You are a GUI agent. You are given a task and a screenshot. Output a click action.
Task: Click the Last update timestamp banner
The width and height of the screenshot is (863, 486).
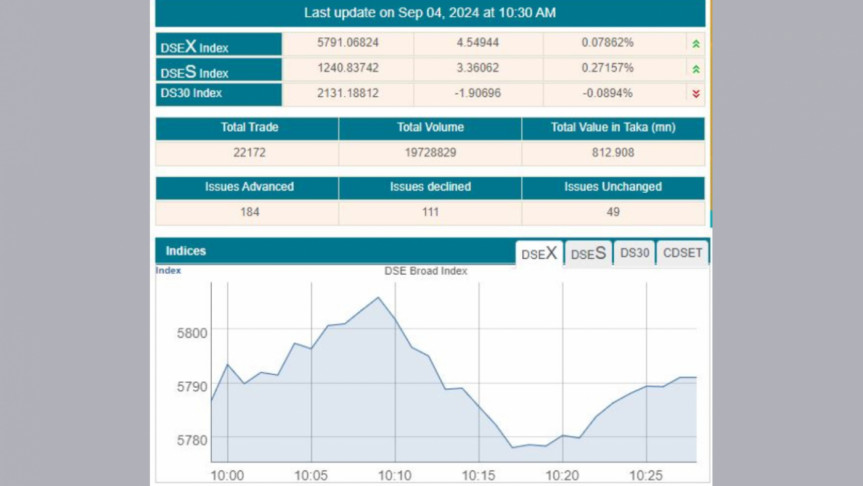430,13
